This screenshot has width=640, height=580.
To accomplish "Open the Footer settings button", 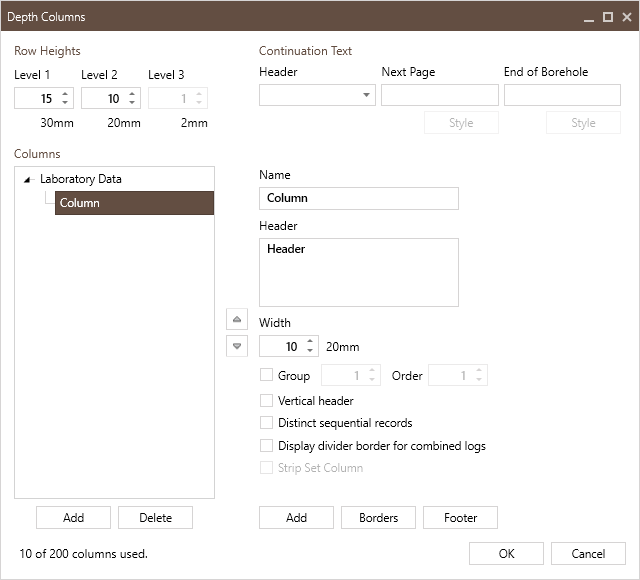I will coord(460,517).
